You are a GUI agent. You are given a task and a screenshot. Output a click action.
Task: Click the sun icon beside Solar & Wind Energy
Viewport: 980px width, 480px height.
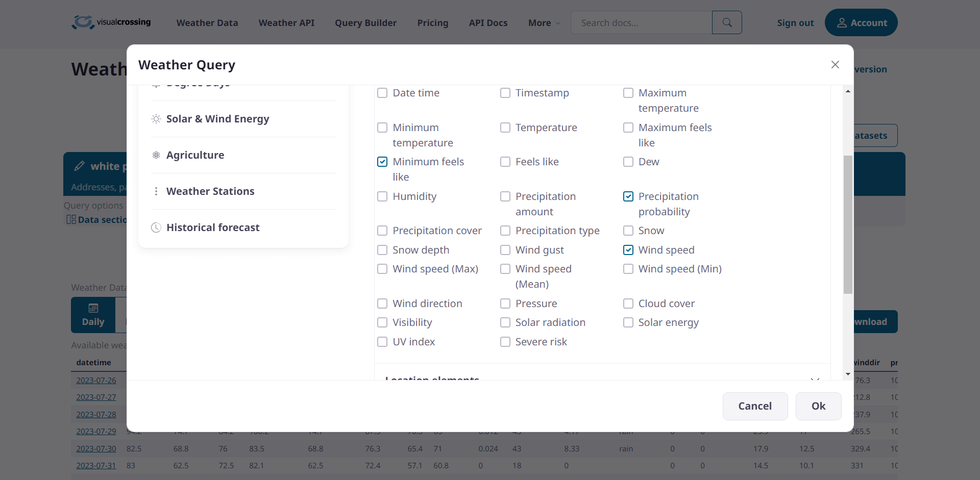156,119
